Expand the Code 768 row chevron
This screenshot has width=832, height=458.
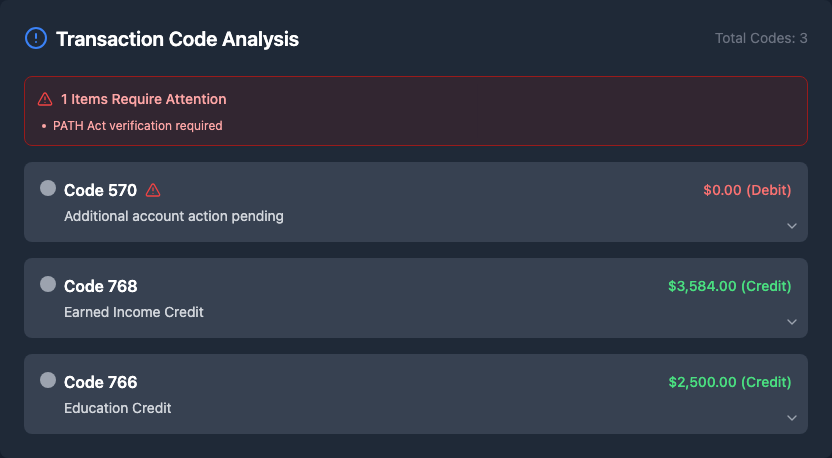[x=792, y=322]
